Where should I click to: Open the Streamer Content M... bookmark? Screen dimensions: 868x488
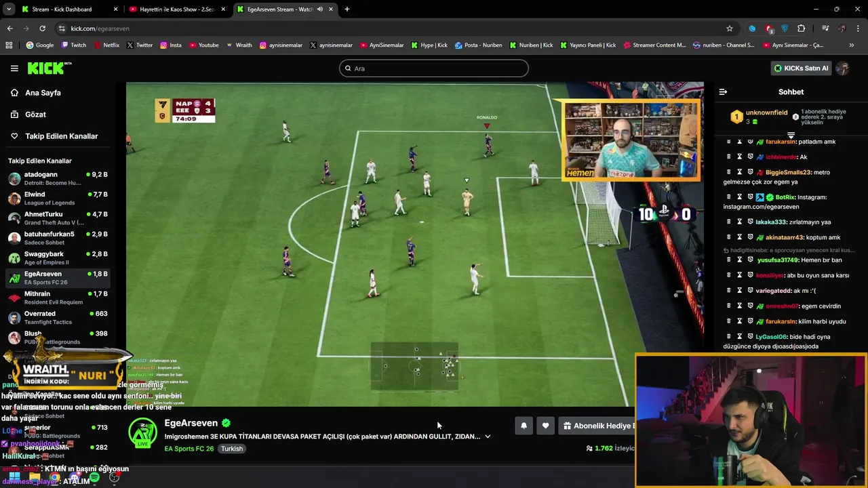(x=654, y=45)
